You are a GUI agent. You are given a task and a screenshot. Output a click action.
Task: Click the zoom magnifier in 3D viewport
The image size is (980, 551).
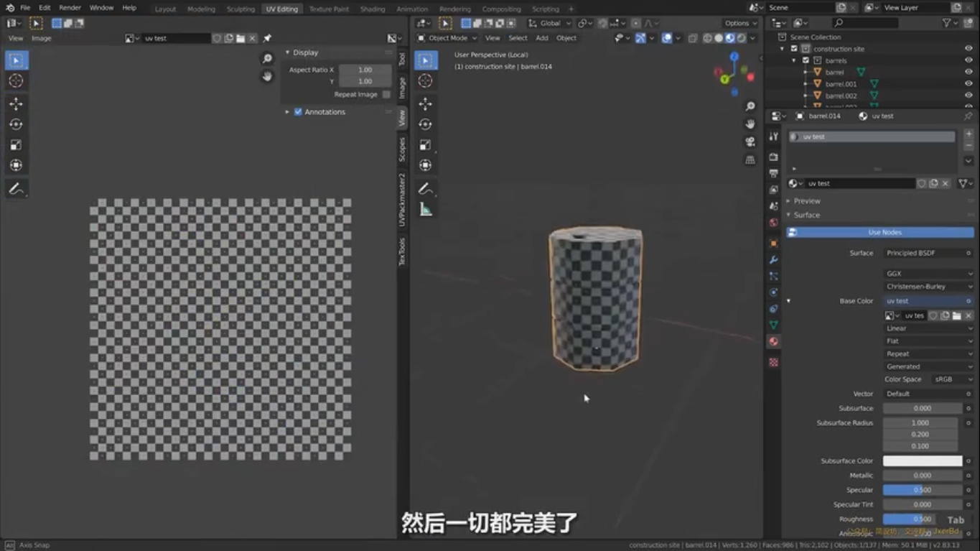(x=750, y=106)
